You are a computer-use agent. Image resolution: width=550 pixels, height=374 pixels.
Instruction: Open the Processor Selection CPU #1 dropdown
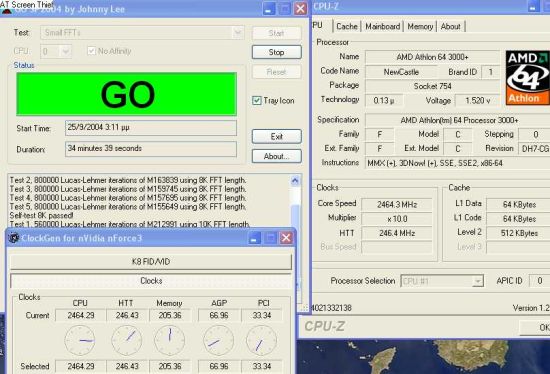pos(442,281)
